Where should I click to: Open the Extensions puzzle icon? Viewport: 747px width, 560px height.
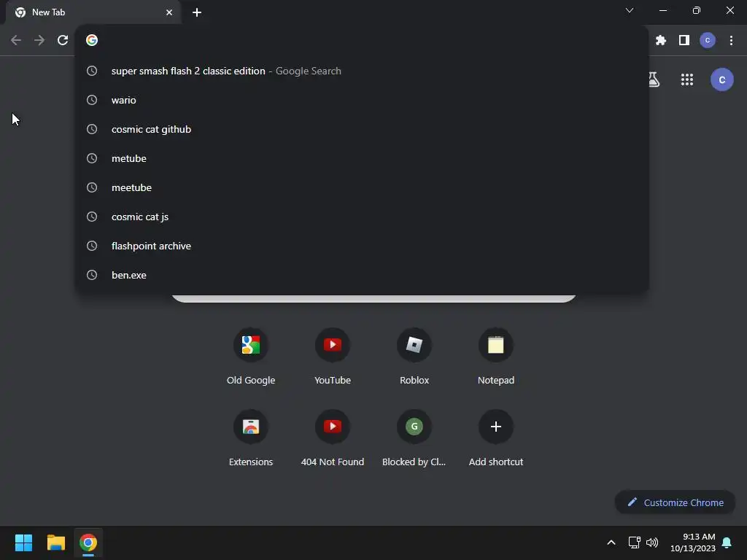click(x=661, y=41)
